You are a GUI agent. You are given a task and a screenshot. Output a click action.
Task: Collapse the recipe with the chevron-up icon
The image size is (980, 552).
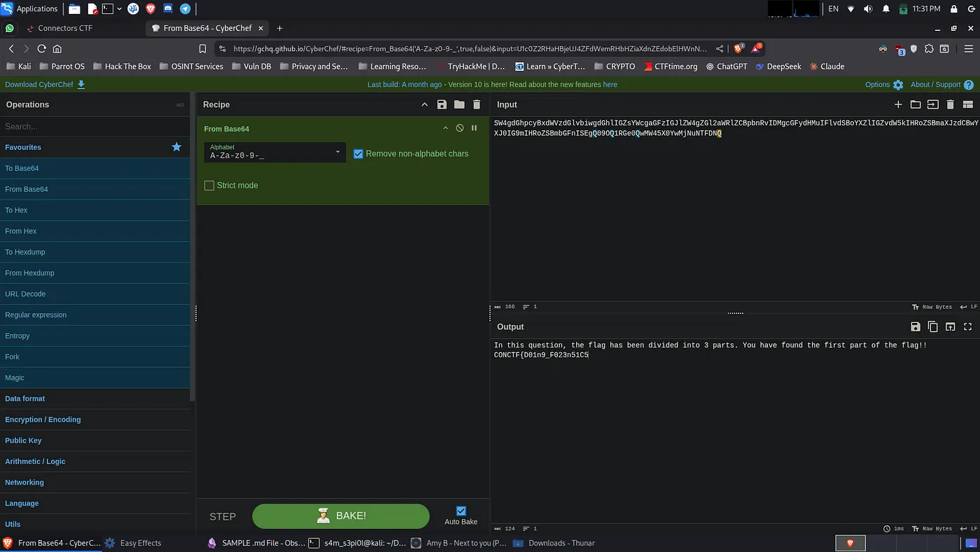click(424, 104)
